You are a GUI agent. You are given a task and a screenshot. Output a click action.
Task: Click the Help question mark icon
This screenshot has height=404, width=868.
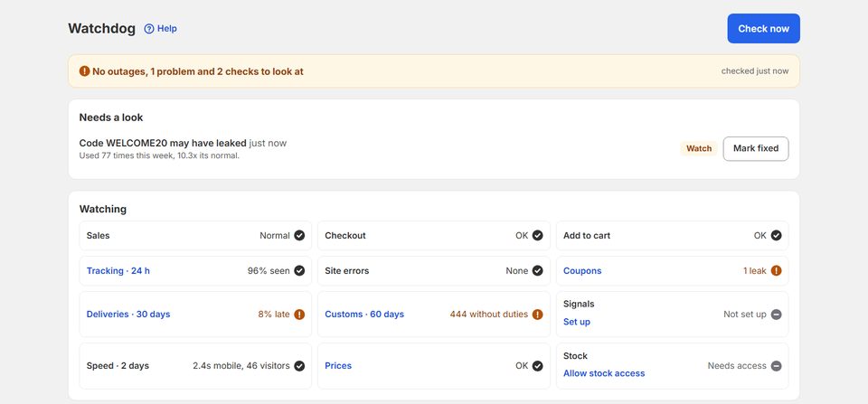(x=149, y=29)
